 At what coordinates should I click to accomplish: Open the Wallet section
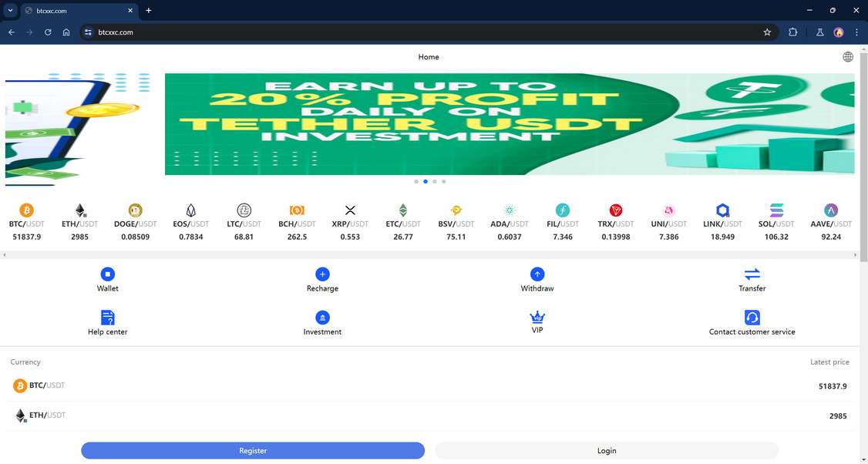107,279
